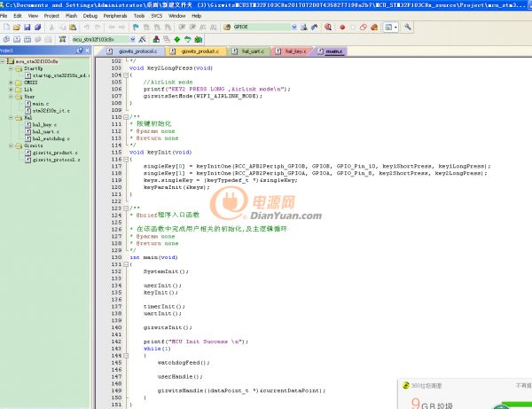Fold keyInit body at line 116

pos(126,159)
